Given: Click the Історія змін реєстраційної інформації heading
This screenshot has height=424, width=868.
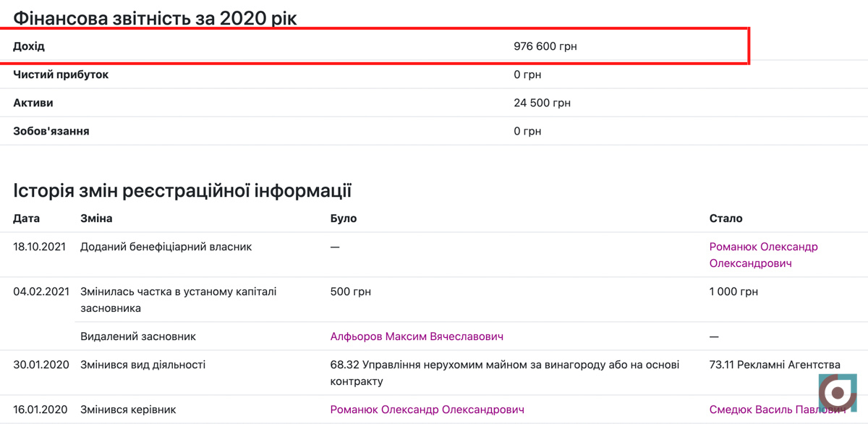Looking at the screenshot, I should [182, 190].
